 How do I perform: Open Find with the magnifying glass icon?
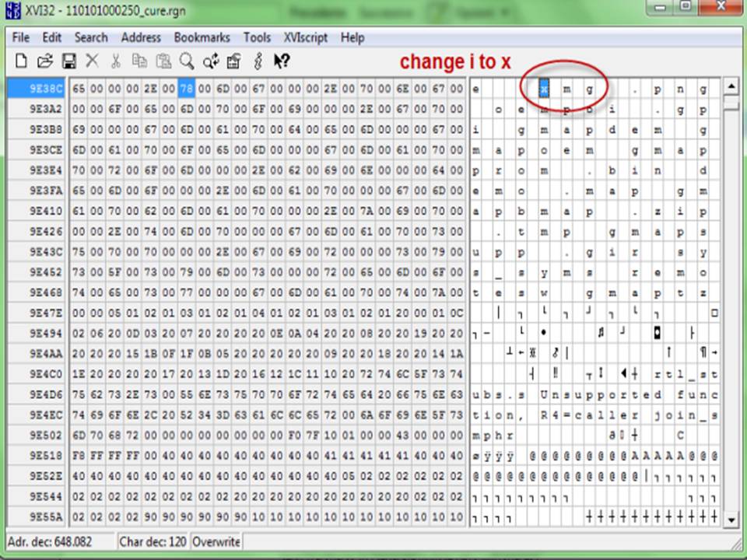pyautogui.click(x=187, y=61)
